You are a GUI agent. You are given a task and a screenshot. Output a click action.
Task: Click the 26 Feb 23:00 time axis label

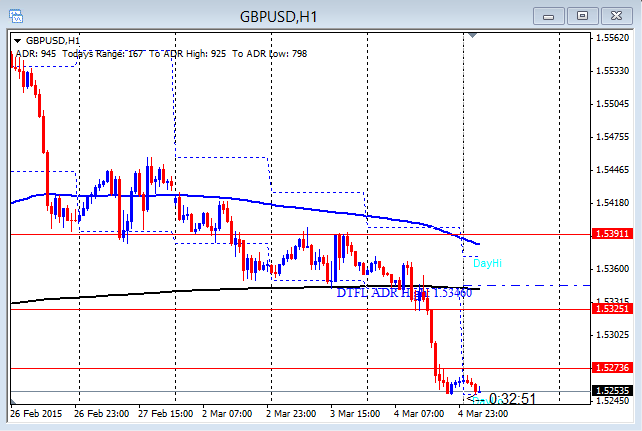(x=102, y=414)
